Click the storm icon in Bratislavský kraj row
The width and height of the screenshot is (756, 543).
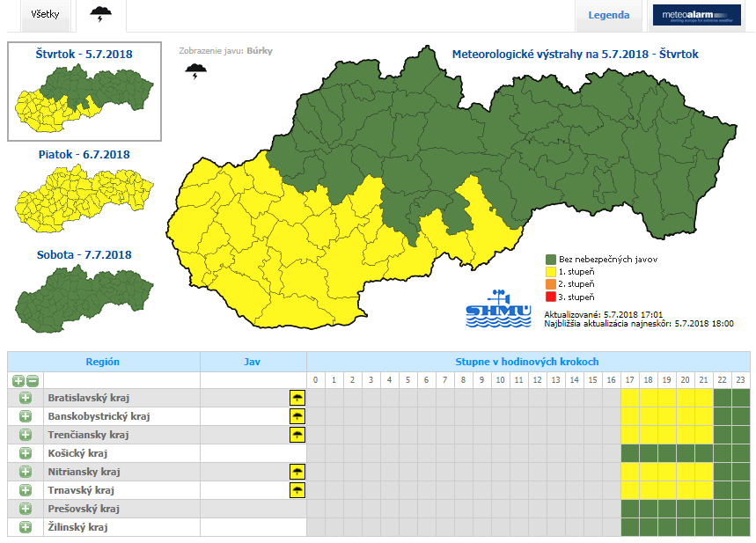coord(297,398)
